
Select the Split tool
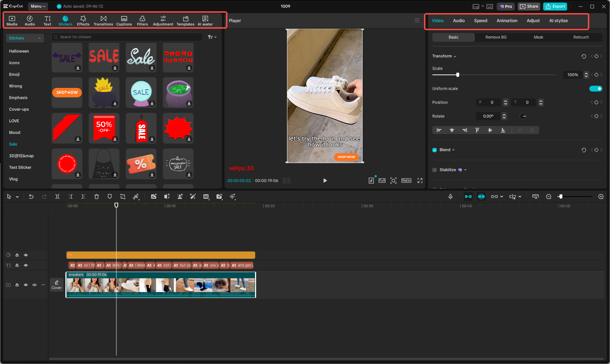[x=57, y=197]
